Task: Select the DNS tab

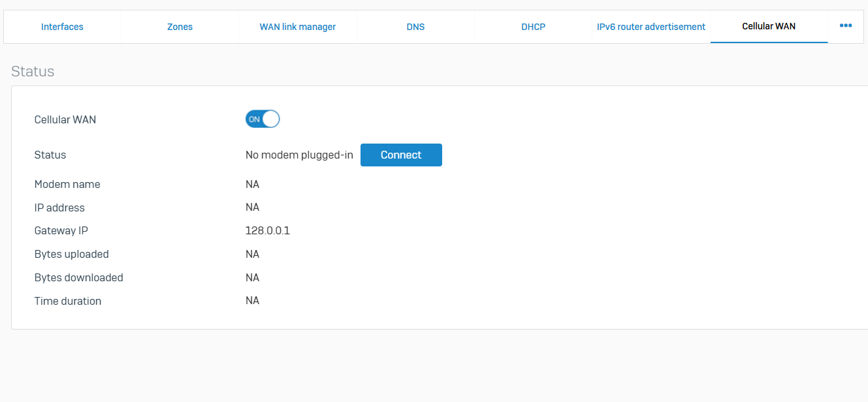Action: 415,27
